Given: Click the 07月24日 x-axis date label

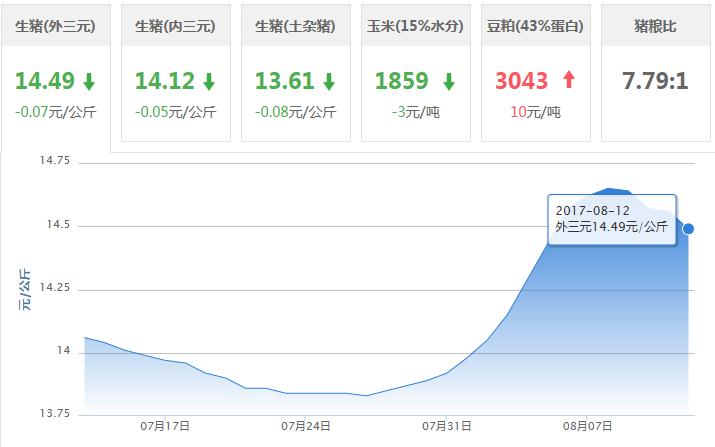Looking at the screenshot, I should 306,426.
